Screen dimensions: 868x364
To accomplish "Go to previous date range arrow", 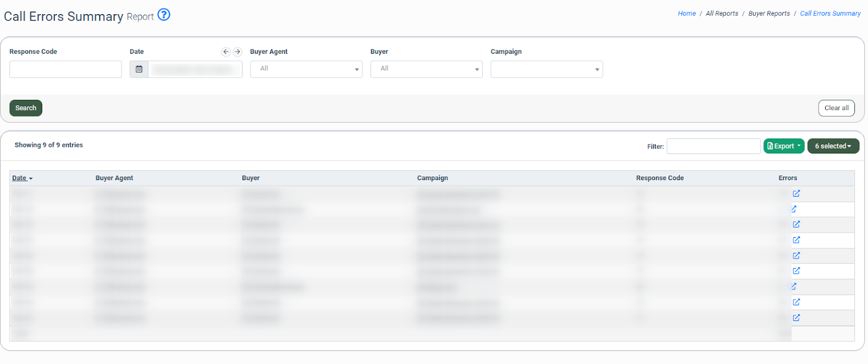I will point(226,52).
